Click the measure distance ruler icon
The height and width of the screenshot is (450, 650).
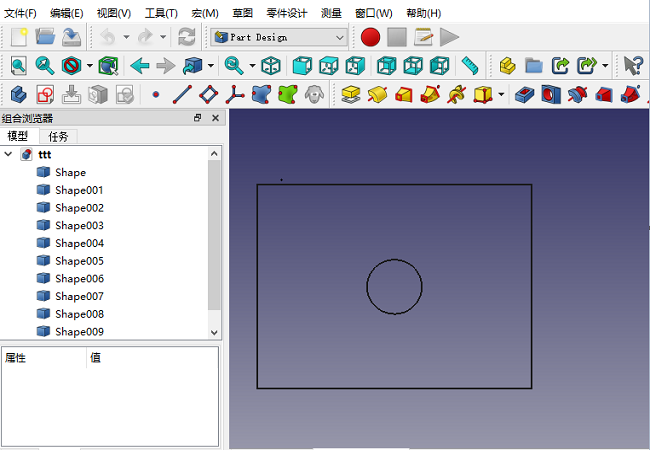[x=470, y=66]
